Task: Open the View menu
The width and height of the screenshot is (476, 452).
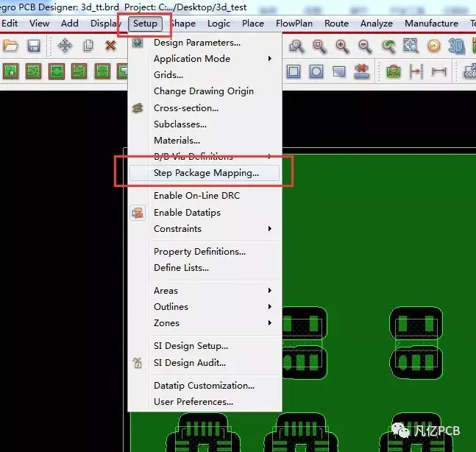Action: pos(40,24)
